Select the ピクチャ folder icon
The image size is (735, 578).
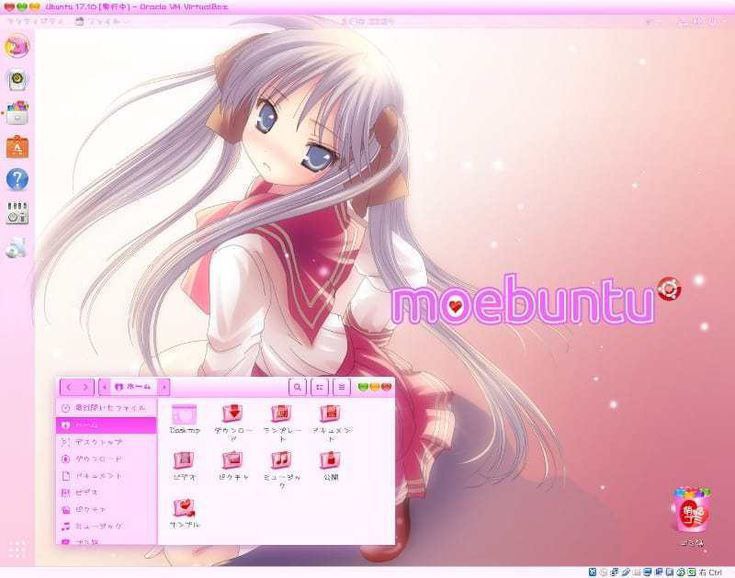(x=233, y=460)
